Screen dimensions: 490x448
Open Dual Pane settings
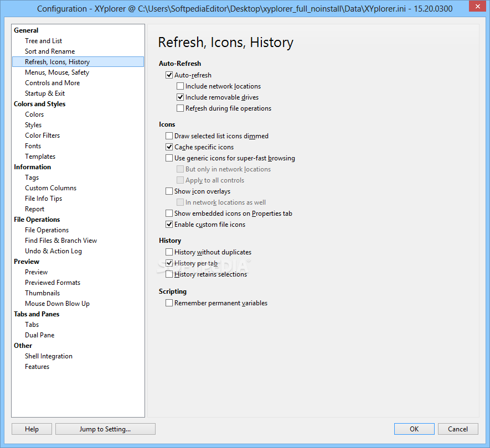40,335
